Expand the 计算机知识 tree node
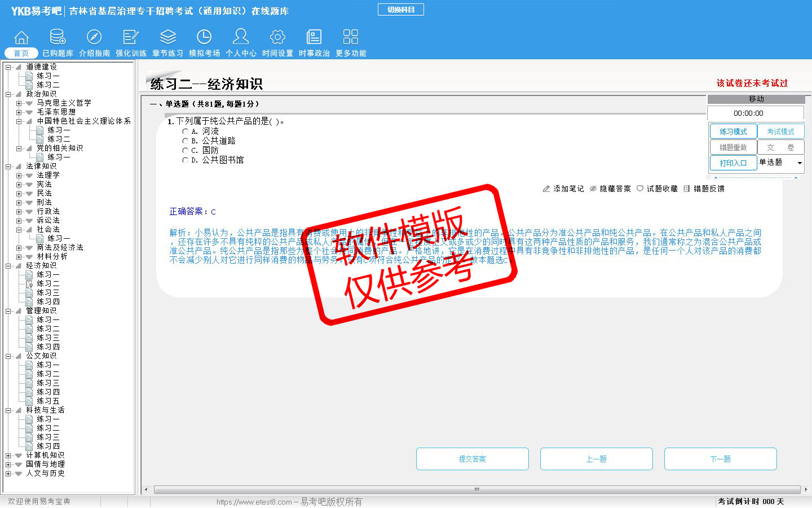812x508 pixels. [8, 456]
